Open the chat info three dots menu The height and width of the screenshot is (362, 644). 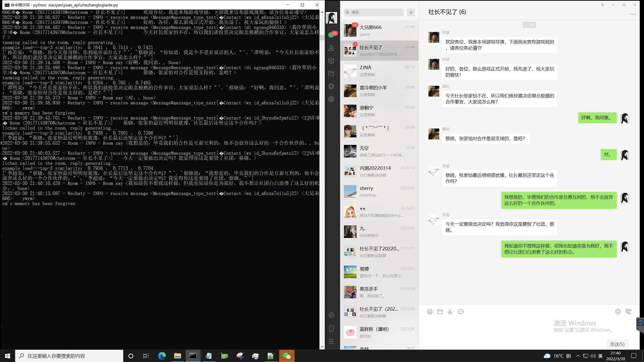(633, 14)
